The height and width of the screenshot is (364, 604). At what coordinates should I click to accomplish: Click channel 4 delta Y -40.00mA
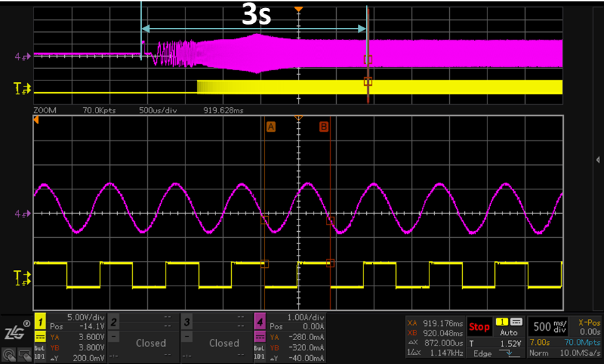(x=297, y=358)
